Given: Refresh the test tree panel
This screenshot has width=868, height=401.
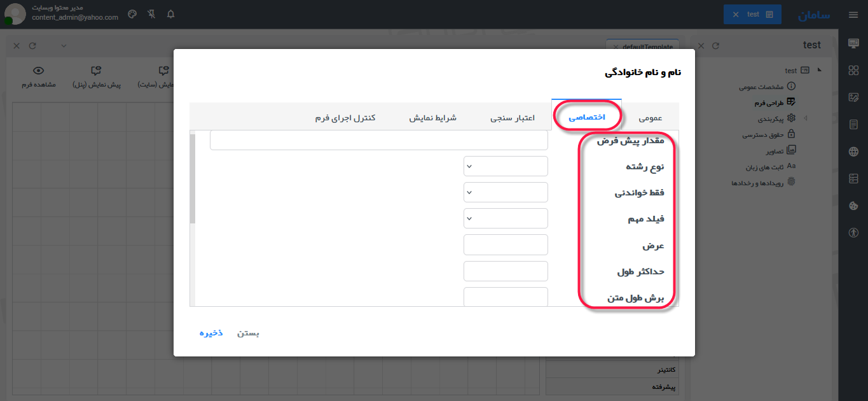Looking at the screenshot, I should [x=715, y=46].
